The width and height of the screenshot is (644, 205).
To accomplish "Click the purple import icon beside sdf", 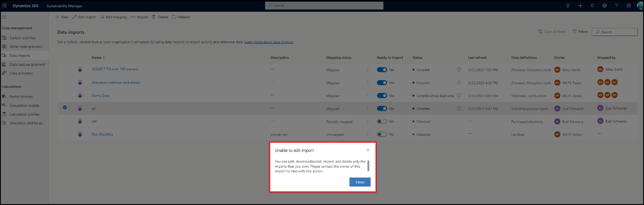I will (80, 121).
